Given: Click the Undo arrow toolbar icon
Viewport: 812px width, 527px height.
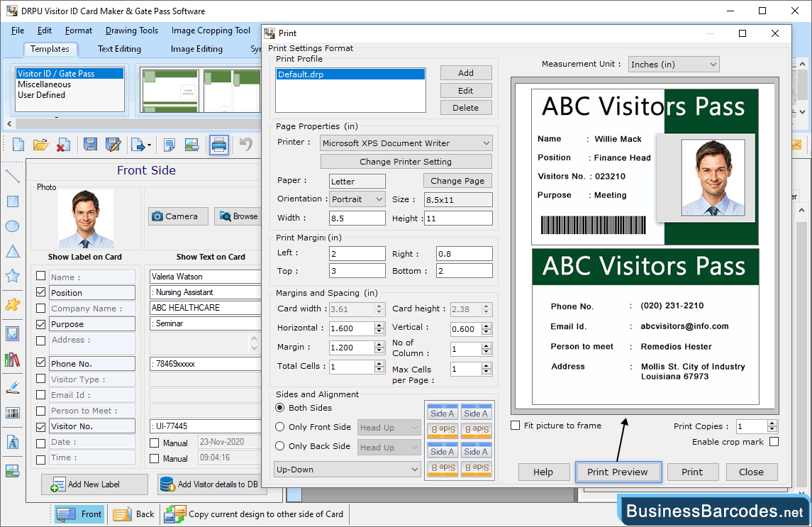Looking at the screenshot, I should [x=247, y=145].
